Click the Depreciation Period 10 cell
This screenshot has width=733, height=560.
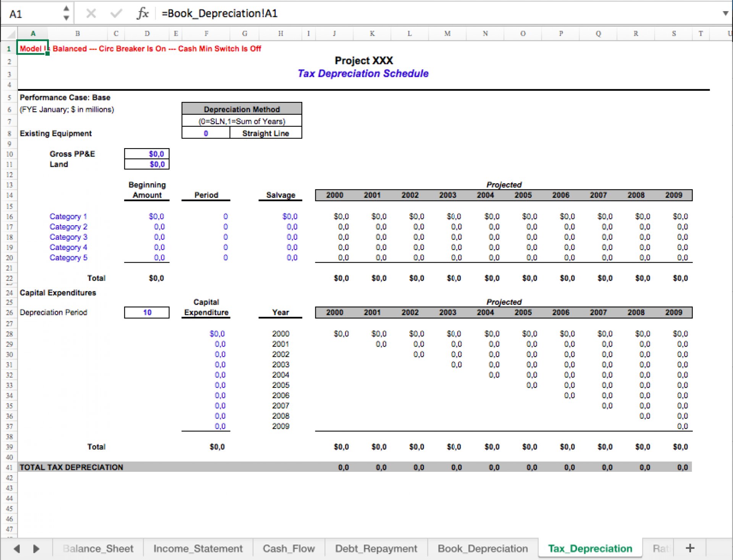pyautogui.click(x=147, y=312)
